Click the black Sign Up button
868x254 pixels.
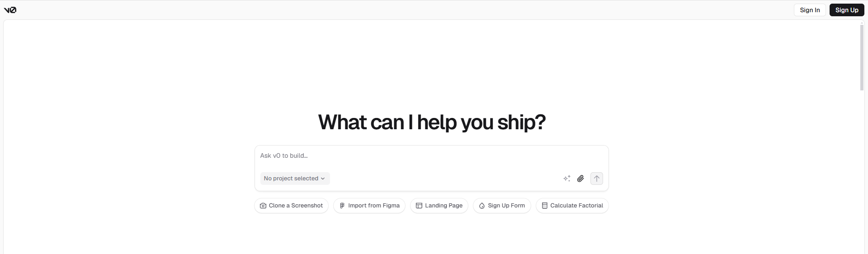tap(847, 10)
